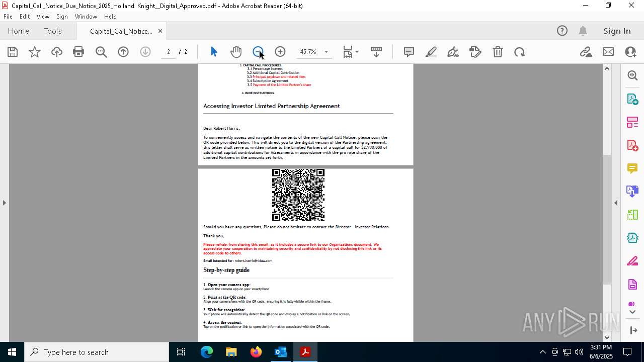The height and width of the screenshot is (362, 644).
Task: Open the notifications bell
Action: pyautogui.click(x=583, y=31)
